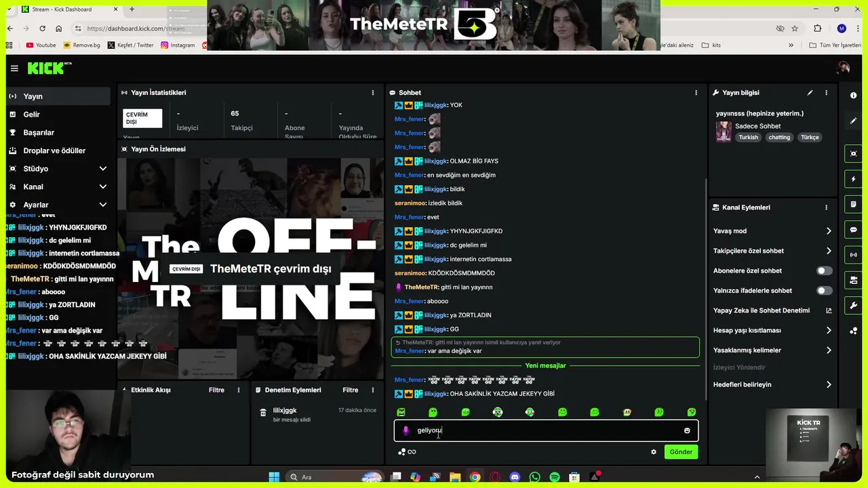Click the note page icon in the right toolbar
This screenshot has height=488, width=868.
click(x=853, y=204)
